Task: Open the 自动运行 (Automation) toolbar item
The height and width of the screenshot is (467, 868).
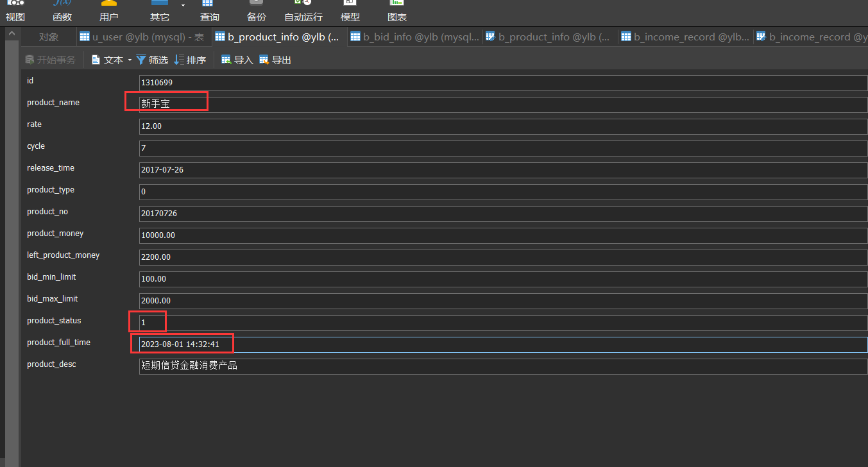Action: click(303, 12)
